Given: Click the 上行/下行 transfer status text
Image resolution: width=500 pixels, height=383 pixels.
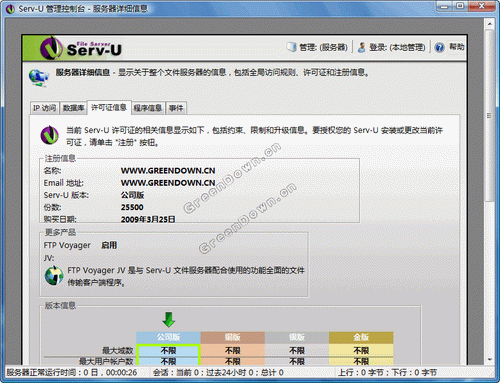Looking at the screenshot, I should (387, 373).
